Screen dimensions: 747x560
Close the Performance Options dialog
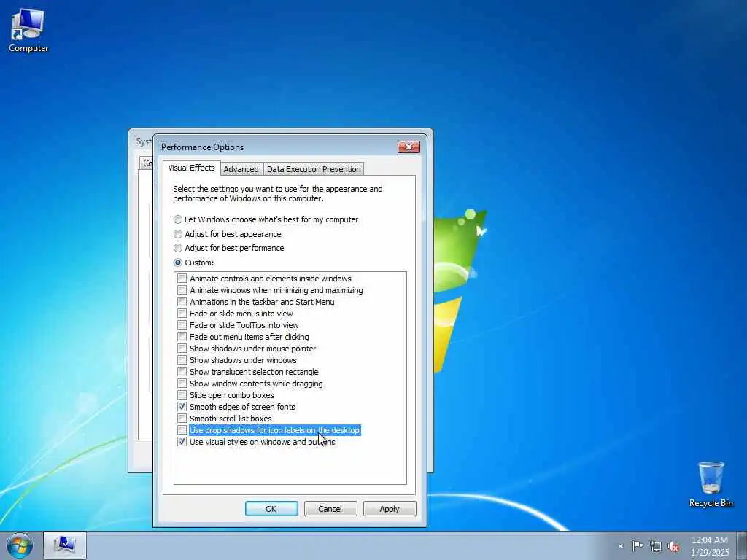tap(409, 147)
